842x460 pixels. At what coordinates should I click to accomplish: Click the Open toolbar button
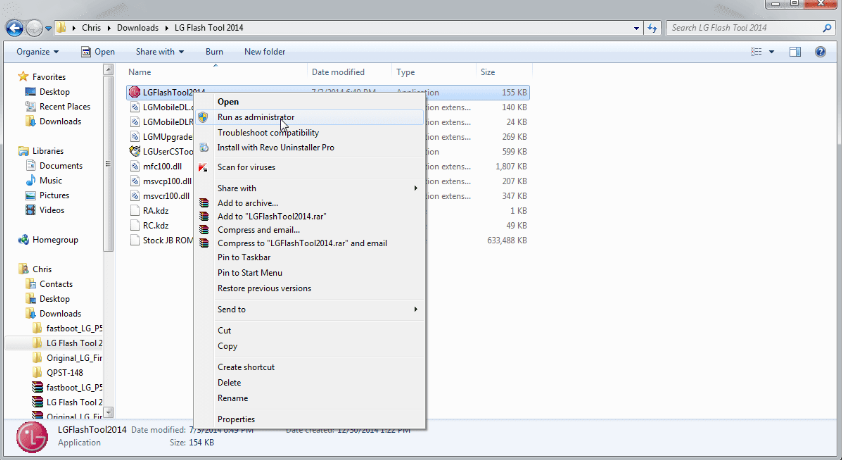(x=98, y=52)
